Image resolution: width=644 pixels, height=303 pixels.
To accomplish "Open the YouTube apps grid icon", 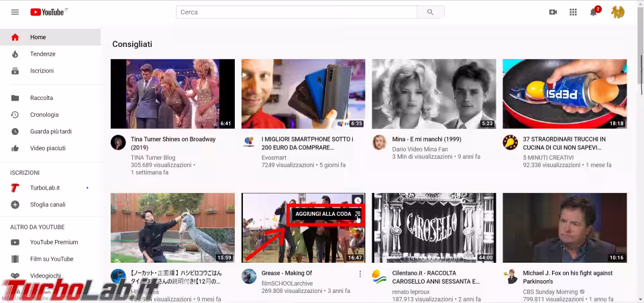I will point(573,12).
